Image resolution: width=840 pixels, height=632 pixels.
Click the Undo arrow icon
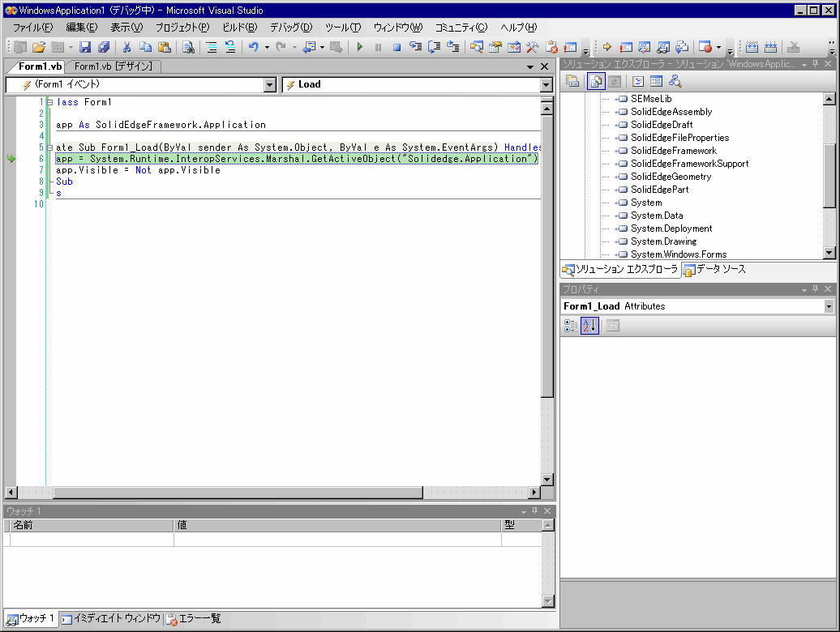(253, 47)
